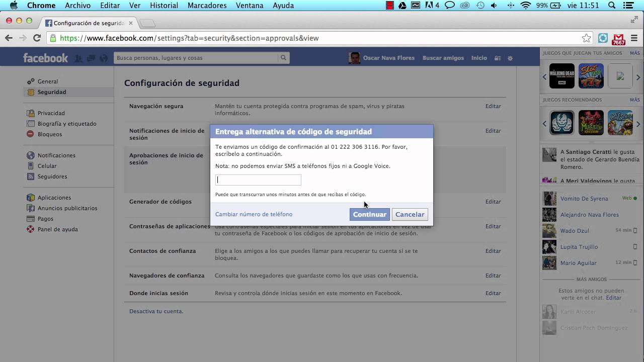Open volume control in menu bar
644x362 pixels.
[494, 6]
